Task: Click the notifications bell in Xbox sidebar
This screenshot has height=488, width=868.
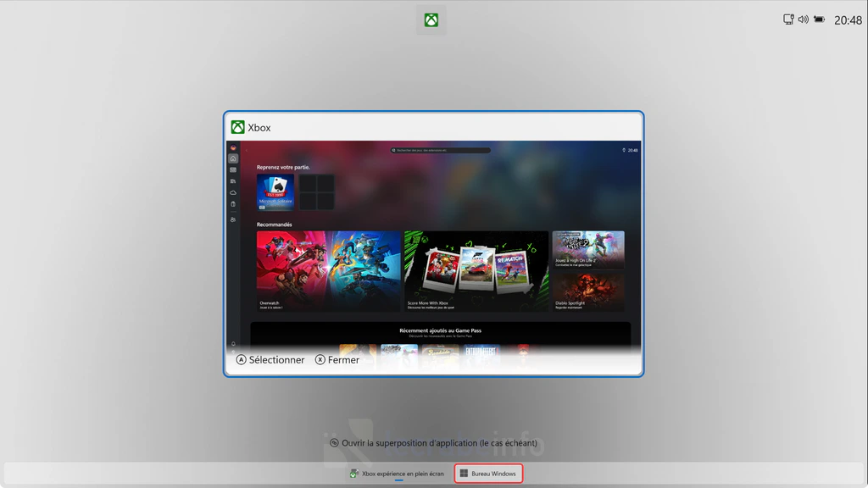Action: coord(233,343)
